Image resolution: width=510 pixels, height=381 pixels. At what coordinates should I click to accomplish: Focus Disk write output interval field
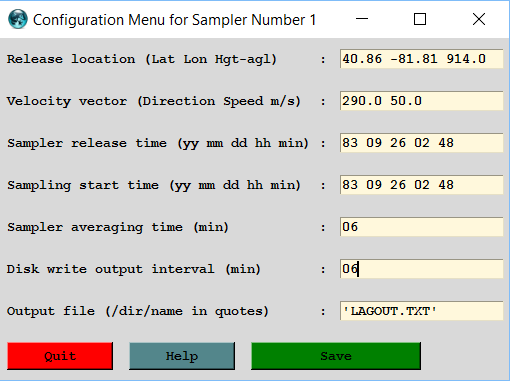[x=421, y=269]
